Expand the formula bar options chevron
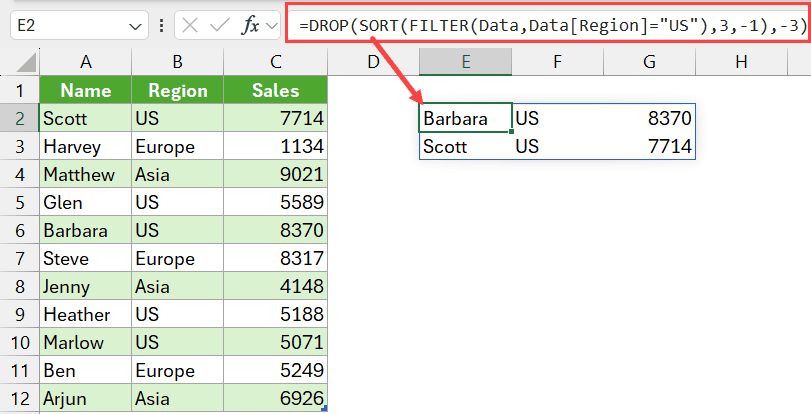Image resolution: width=811 pixels, height=414 pixels. [272, 25]
